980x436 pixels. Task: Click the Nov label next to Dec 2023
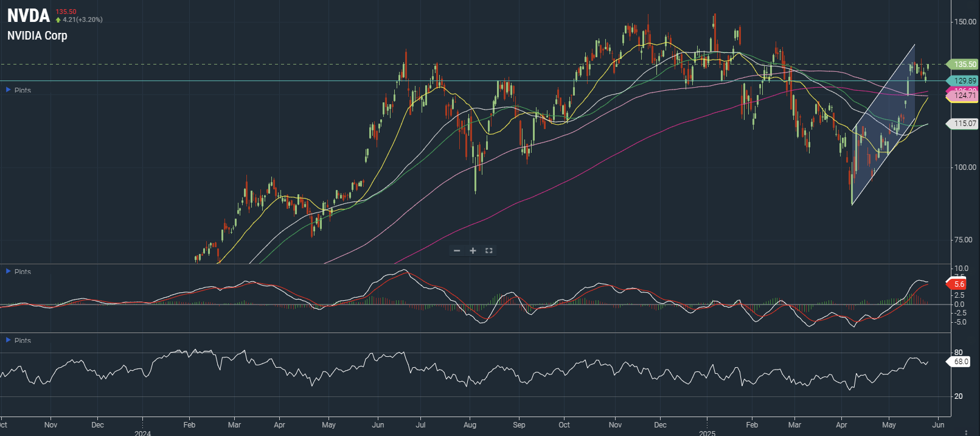click(x=50, y=424)
